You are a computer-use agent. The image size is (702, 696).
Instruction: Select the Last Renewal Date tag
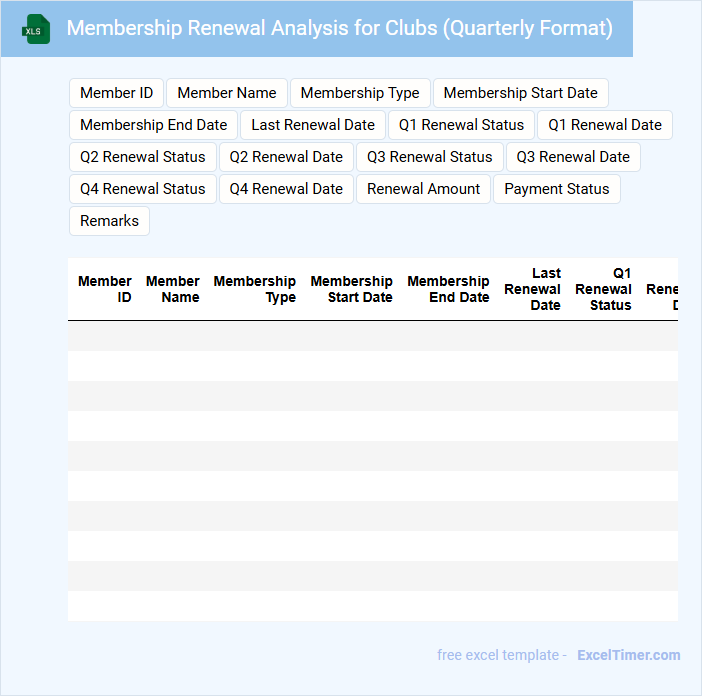pos(313,125)
